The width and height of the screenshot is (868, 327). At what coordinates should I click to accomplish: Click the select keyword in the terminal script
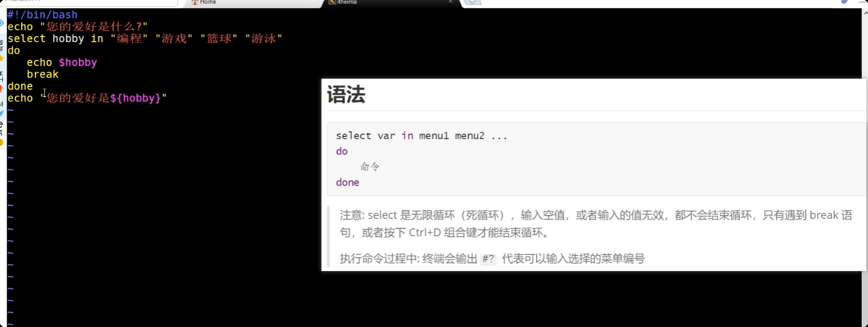coord(27,39)
